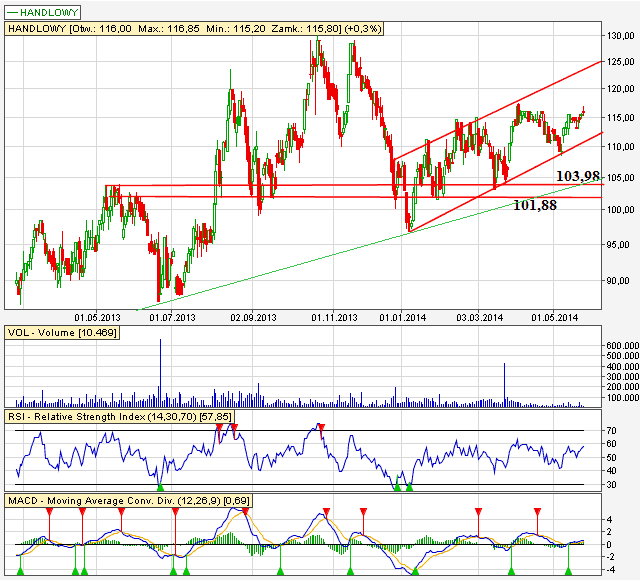This screenshot has width=640, height=581.
Task: Select the 01.05.2014 date label
Action: [554, 317]
